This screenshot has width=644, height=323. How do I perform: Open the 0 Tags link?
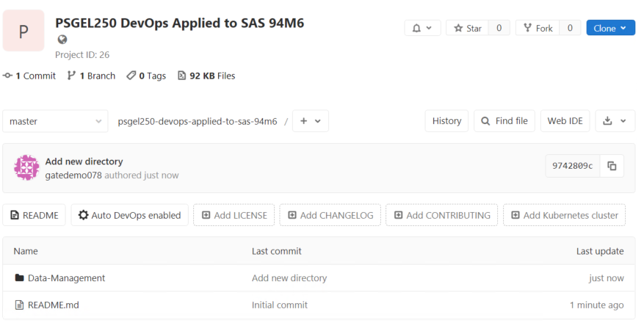[x=147, y=76]
